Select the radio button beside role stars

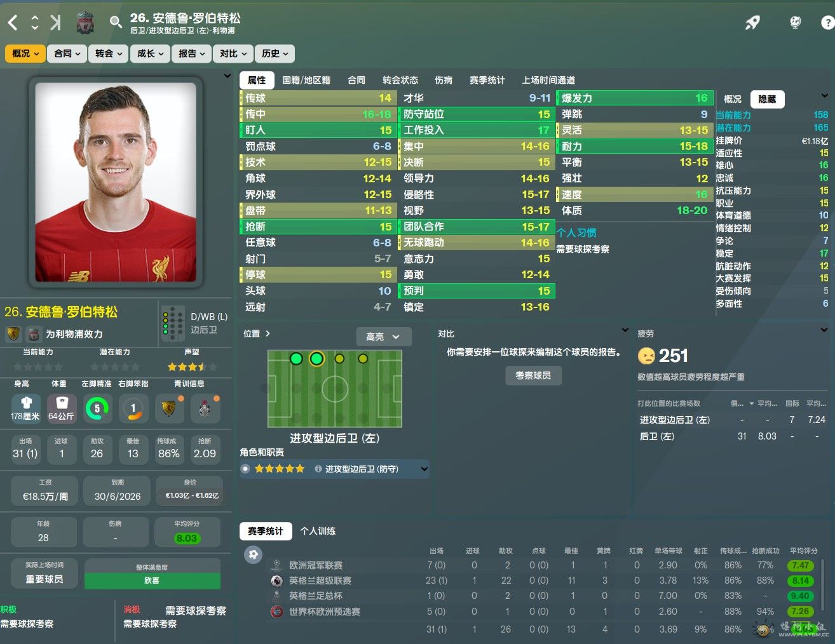click(x=245, y=469)
